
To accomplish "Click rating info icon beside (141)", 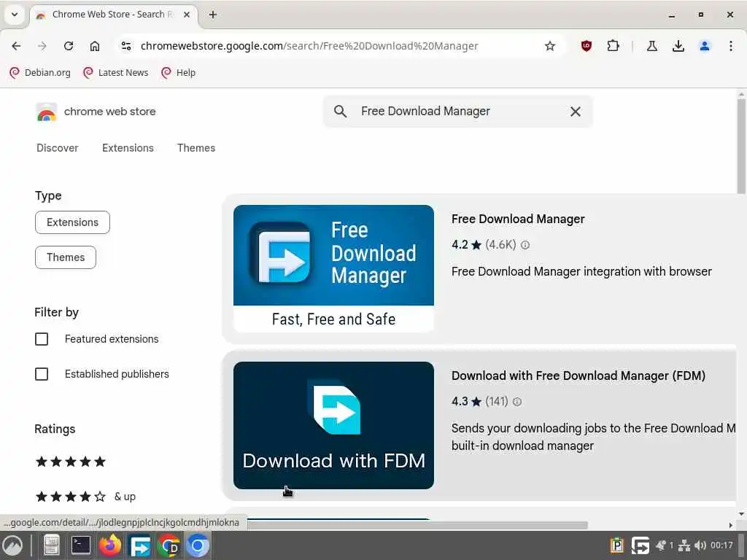I will tap(517, 402).
